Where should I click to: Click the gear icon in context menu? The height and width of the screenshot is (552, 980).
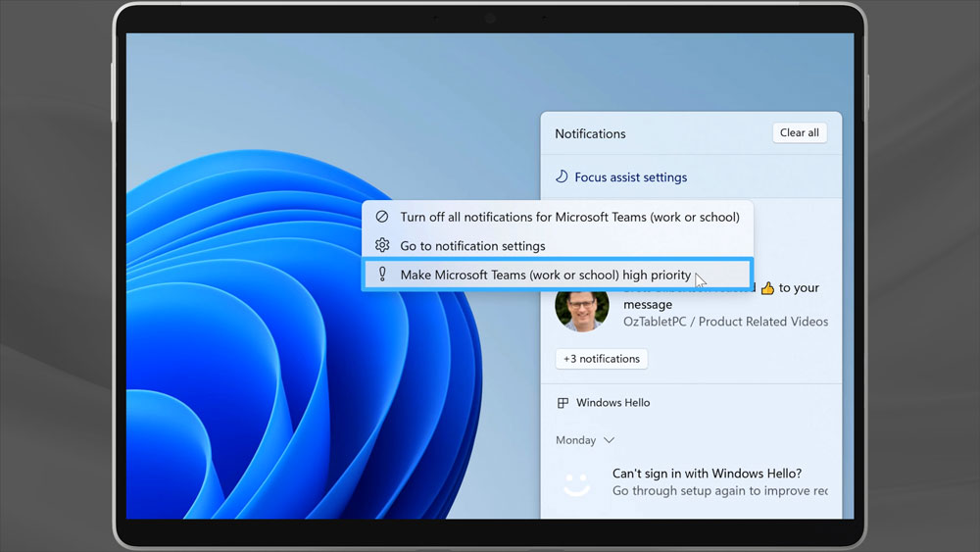[382, 246]
